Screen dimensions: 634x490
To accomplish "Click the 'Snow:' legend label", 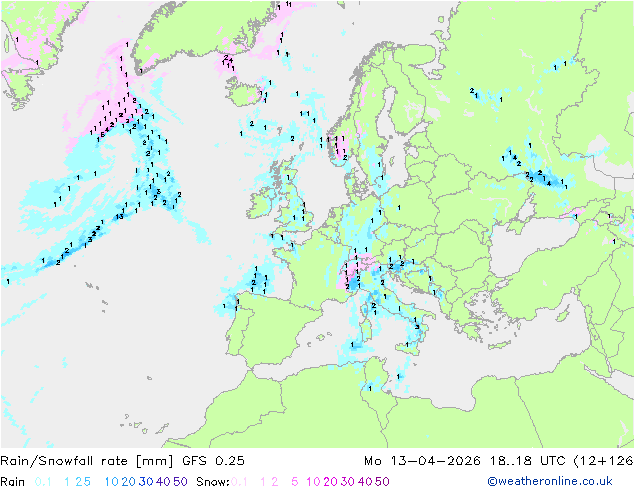I will coord(213,482).
